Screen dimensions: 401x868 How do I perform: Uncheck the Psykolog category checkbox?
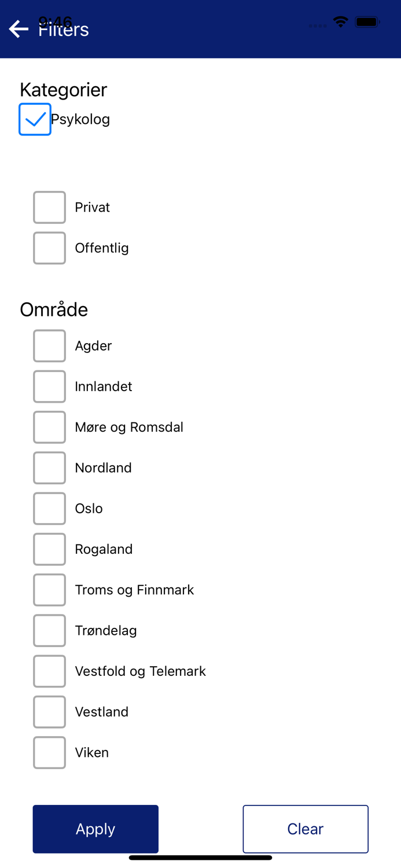tap(35, 119)
